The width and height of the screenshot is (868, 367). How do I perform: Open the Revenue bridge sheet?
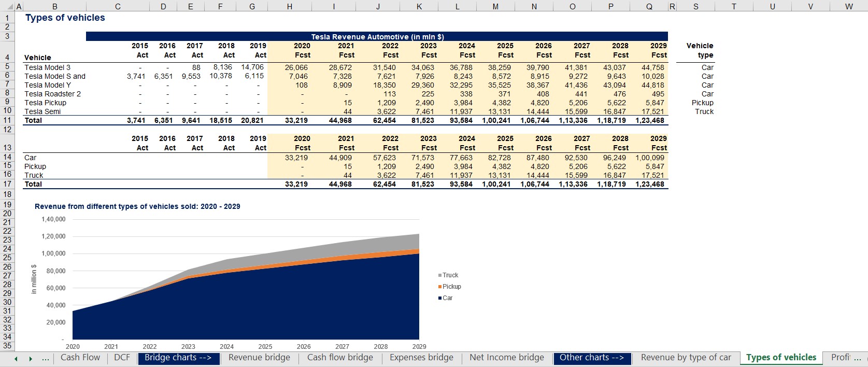pos(259,358)
